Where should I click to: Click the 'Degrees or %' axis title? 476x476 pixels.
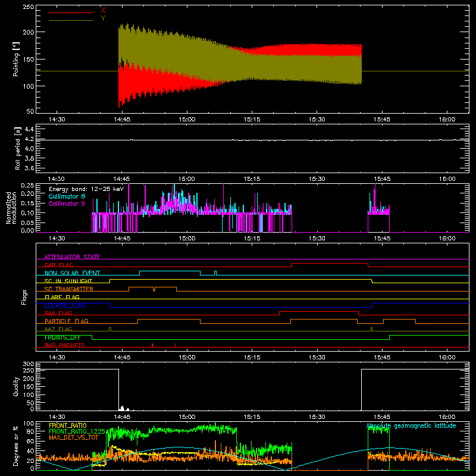pyautogui.click(x=16, y=446)
